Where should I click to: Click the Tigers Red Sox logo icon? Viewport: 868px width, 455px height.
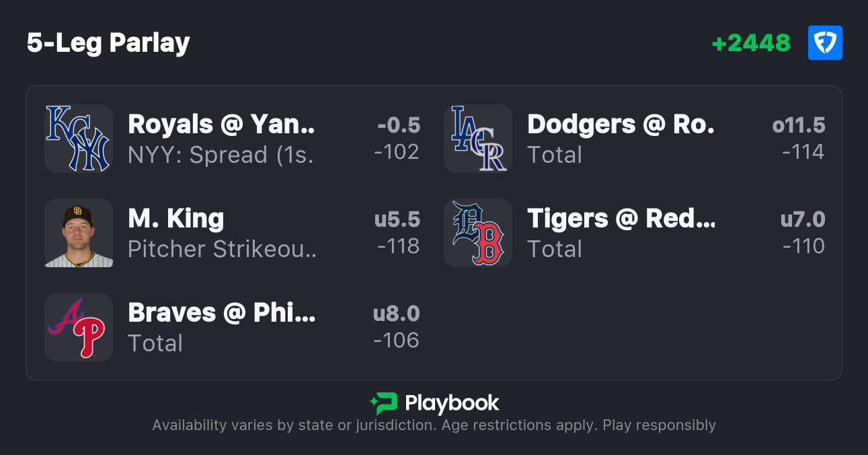click(478, 233)
